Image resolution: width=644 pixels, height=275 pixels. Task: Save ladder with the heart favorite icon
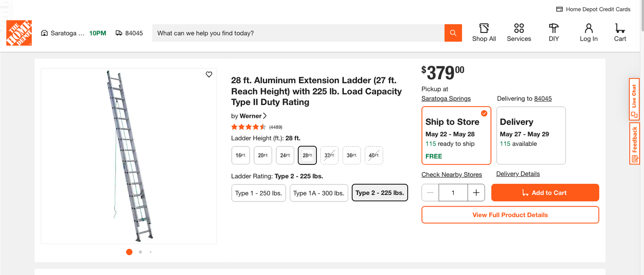[209, 74]
